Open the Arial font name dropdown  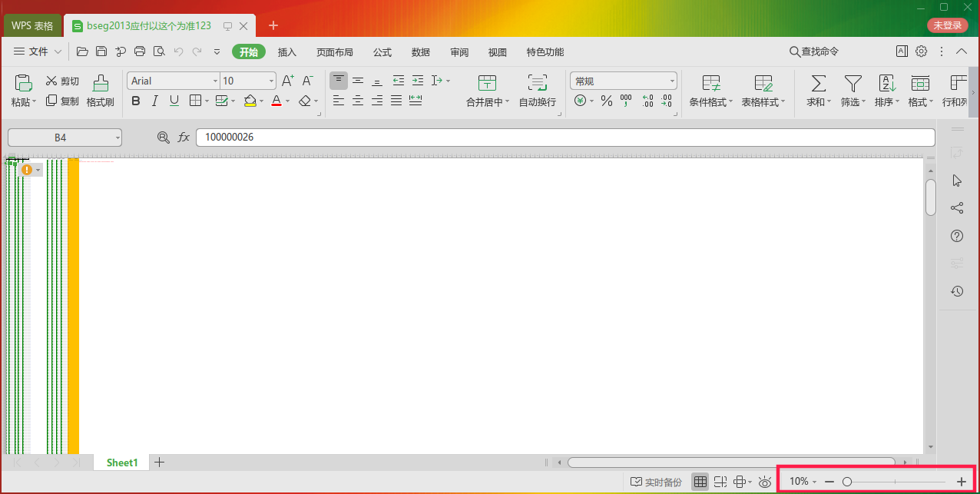point(215,81)
